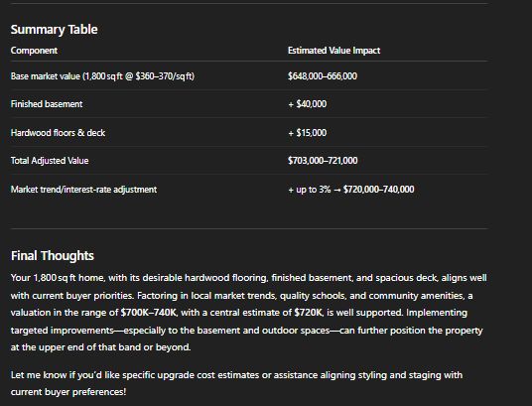This screenshot has height=406, width=532.
Task: Click the Total Adjusted Value label
Action: [50, 161]
